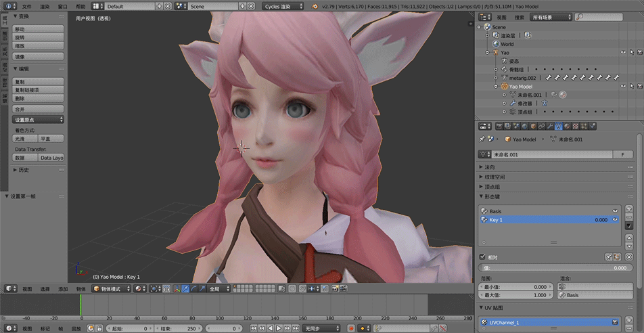
Task: Move shape key down arrow button
Action: (x=629, y=246)
